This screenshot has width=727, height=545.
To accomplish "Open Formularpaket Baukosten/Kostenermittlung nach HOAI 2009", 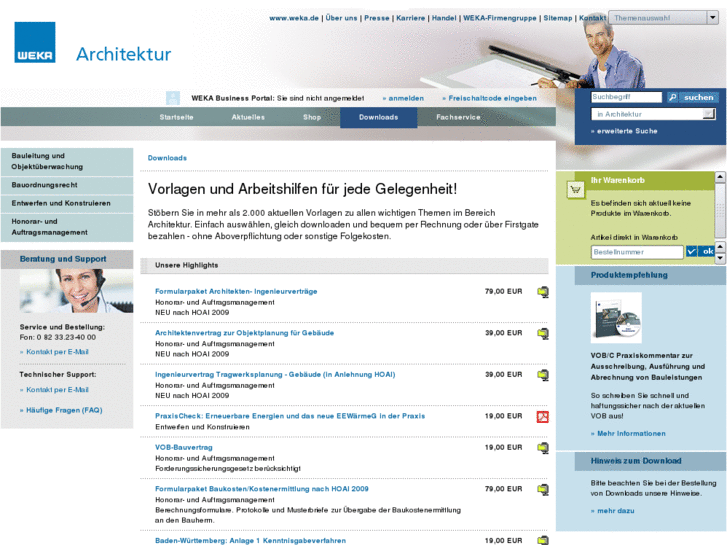I will (261, 489).
